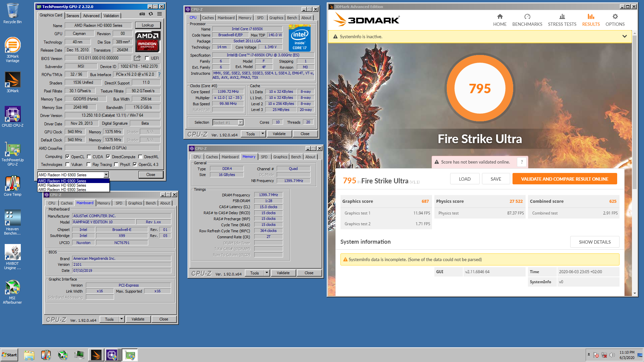Click 3DMark taskbar icon
This screenshot has height=362, width=644.
click(x=96, y=355)
